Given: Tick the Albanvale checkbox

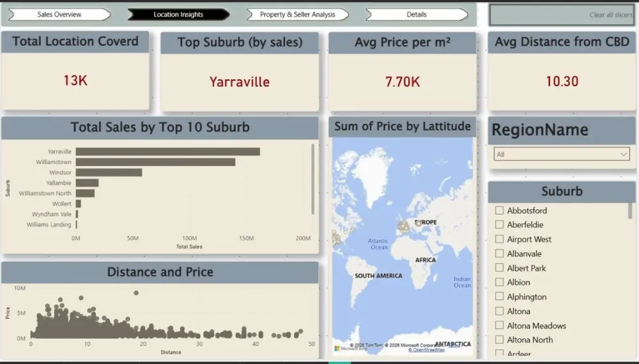Looking at the screenshot, I should (x=499, y=254).
